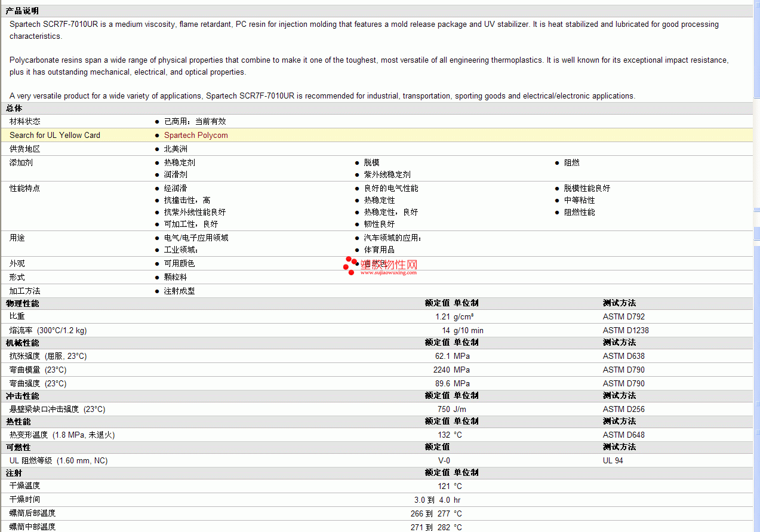Click the 韧性良好 feature entry
This screenshot has width=760, height=532.
[380, 224]
